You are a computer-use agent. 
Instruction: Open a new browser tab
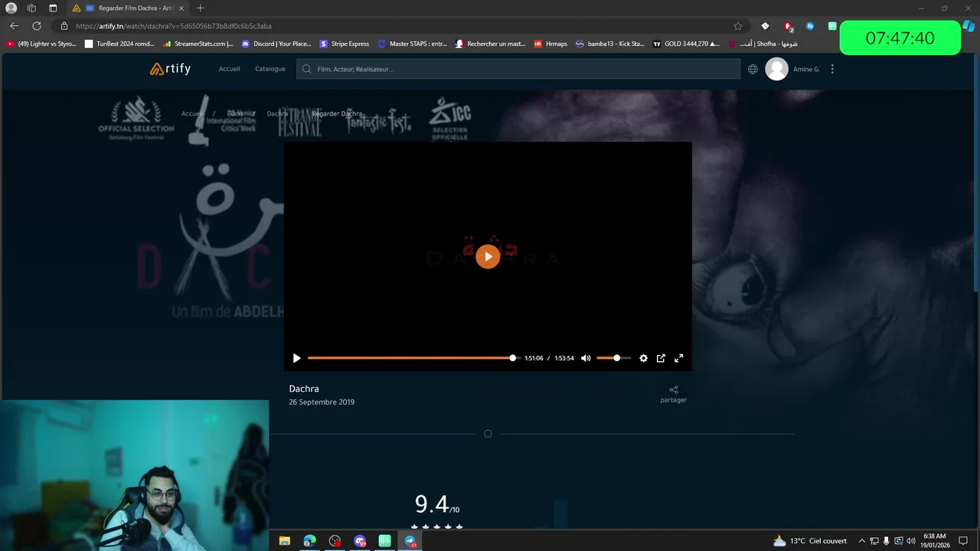click(x=200, y=8)
